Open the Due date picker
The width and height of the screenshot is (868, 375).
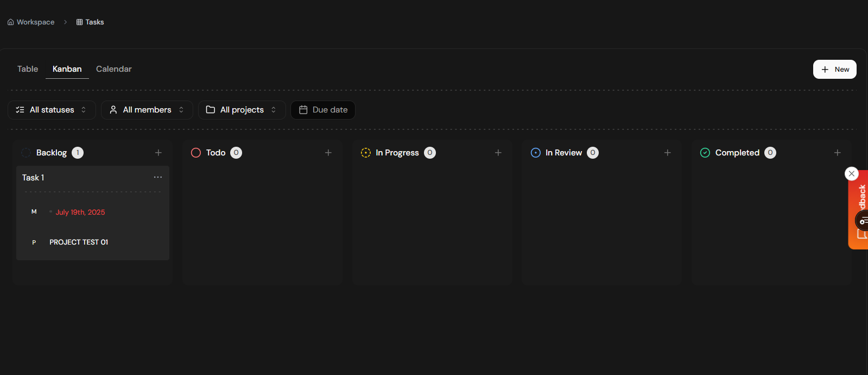(323, 110)
